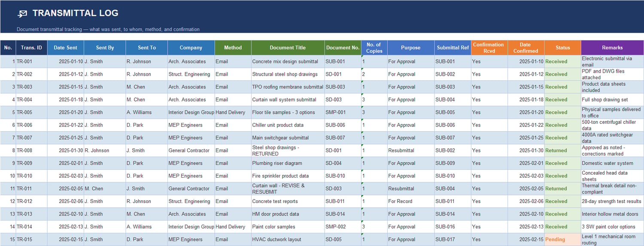Select document number SMP-002
Viewport: 644px width, 246px height.
click(343, 227)
